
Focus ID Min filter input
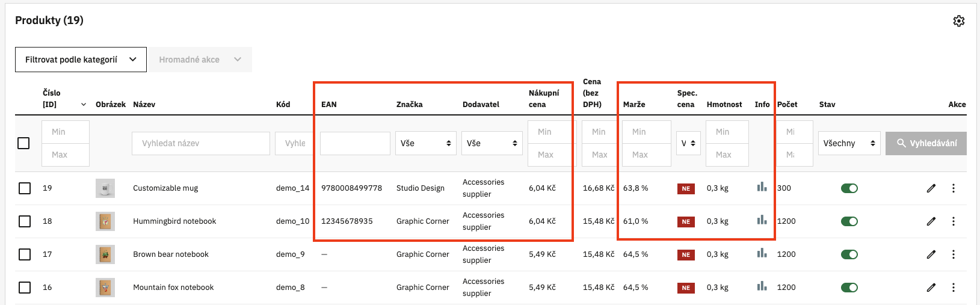66,132
